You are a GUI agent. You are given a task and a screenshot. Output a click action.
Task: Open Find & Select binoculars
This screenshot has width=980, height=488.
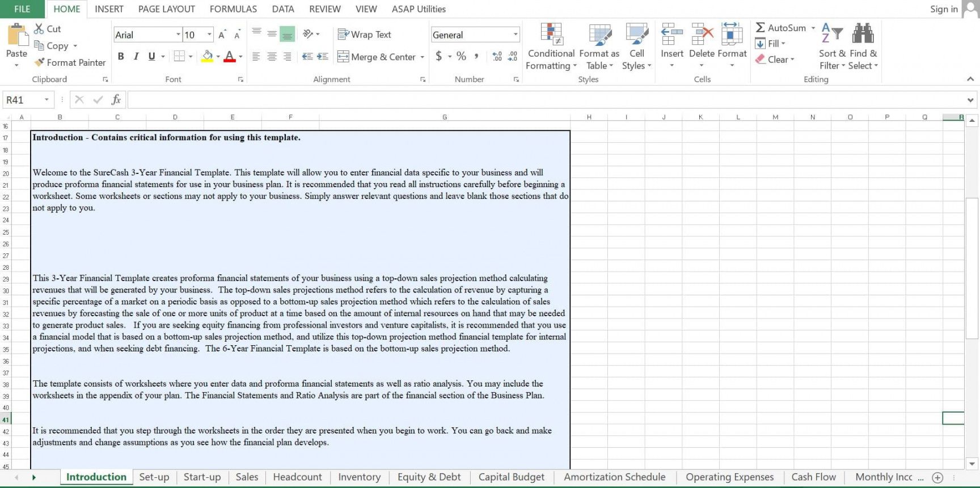point(863,47)
